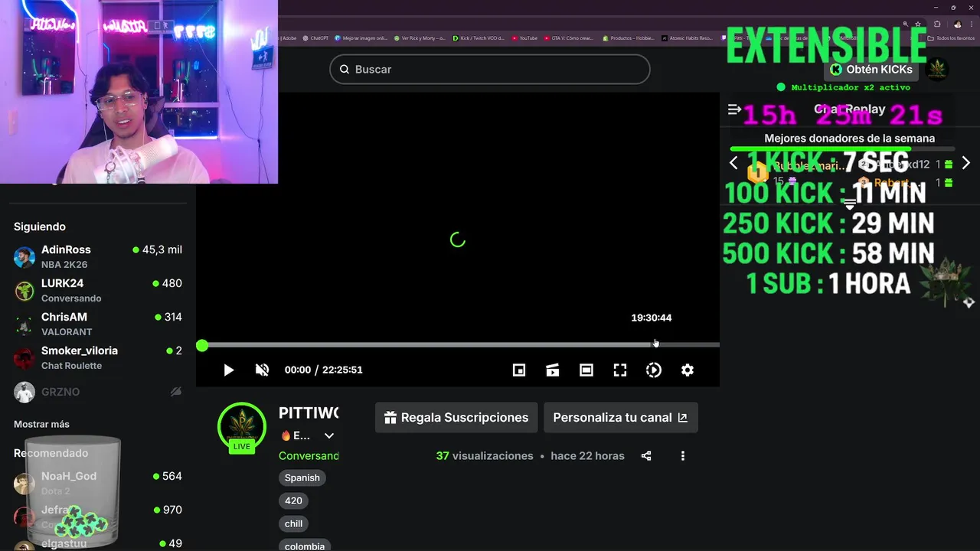
Task: Select the colombia tag
Action: [305, 546]
